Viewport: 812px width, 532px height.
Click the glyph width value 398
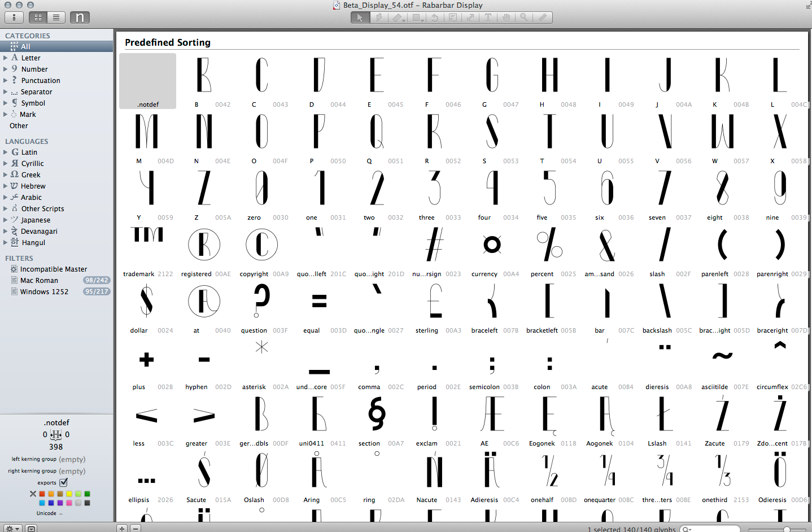coord(56,447)
